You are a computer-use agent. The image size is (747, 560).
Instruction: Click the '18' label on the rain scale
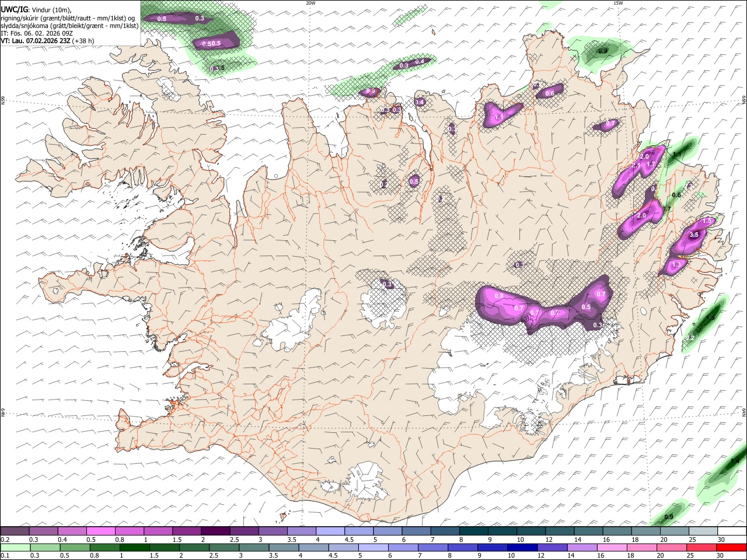(x=631, y=556)
